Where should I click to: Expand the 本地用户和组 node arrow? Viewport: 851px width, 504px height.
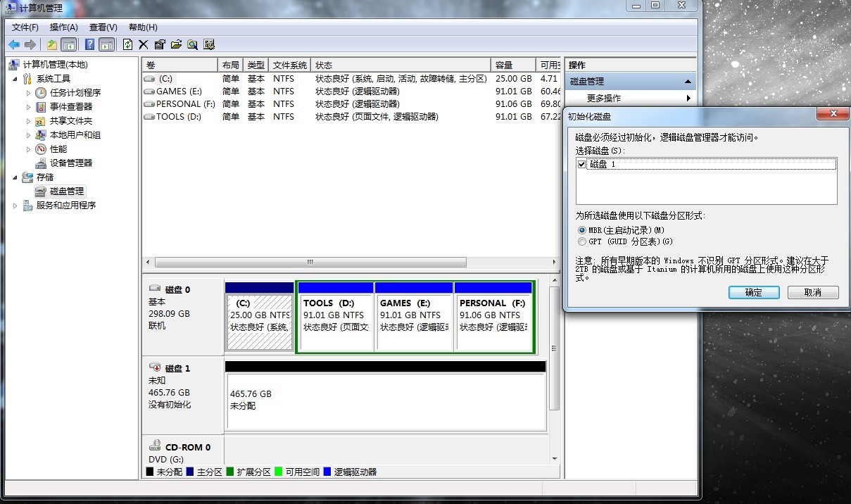[x=29, y=135]
